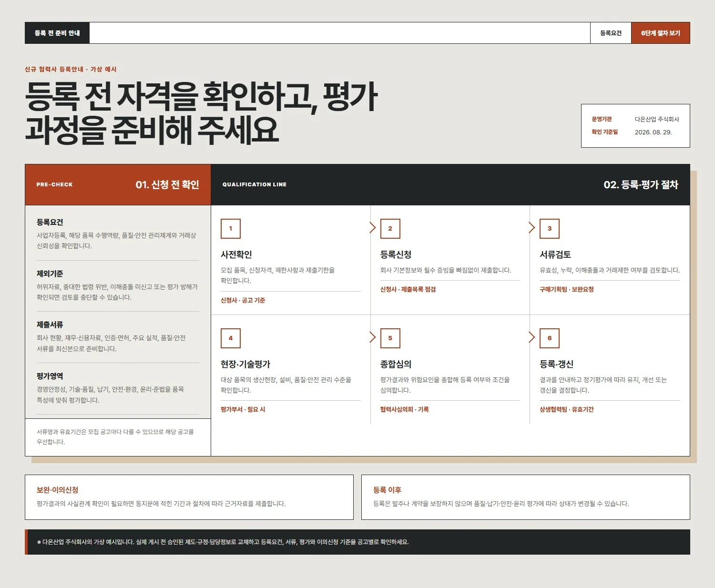The height and width of the screenshot is (588, 715).
Task: Click the 평가부서 · 필요 시 tag
Action: pyautogui.click(x=243, y=409)
